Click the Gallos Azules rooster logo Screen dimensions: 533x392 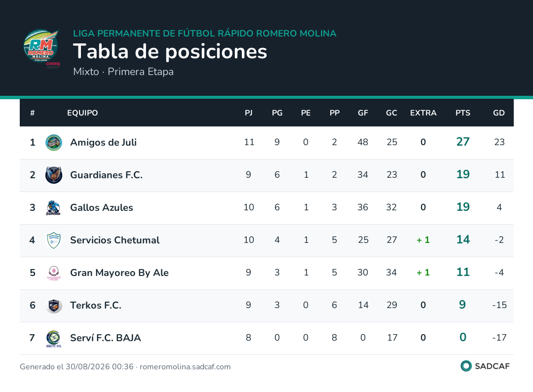click(54, 208)
